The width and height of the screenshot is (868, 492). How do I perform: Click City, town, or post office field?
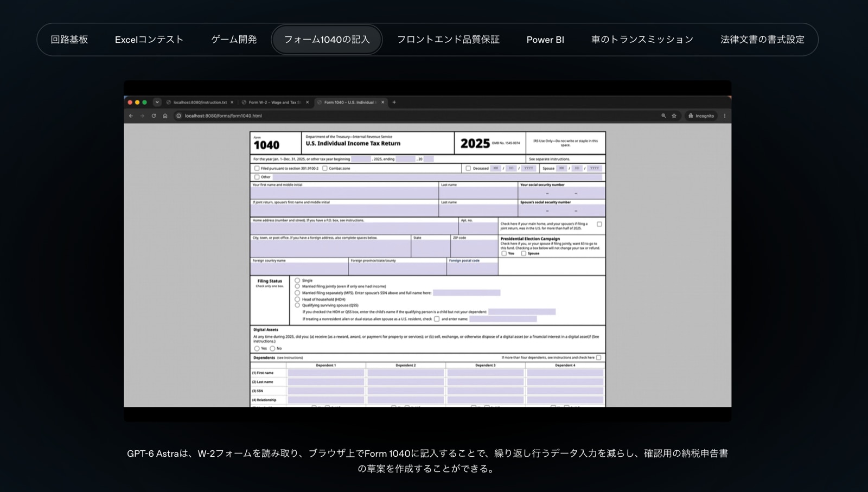[330, 248]
